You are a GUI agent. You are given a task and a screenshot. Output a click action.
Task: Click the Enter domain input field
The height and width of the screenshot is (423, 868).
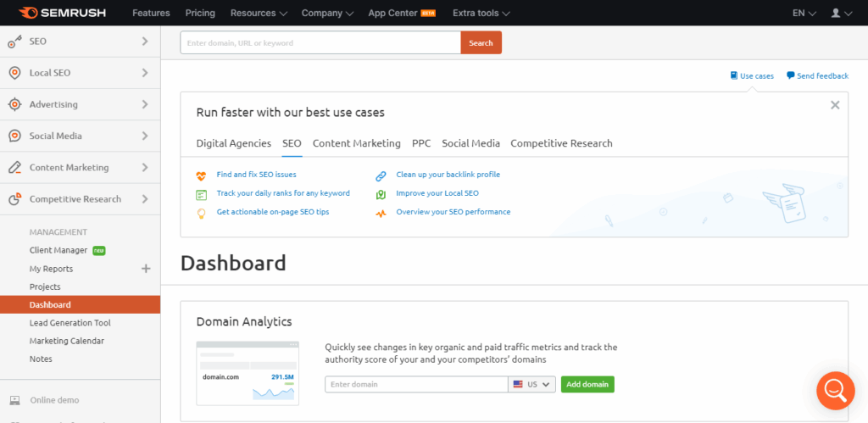415,384
